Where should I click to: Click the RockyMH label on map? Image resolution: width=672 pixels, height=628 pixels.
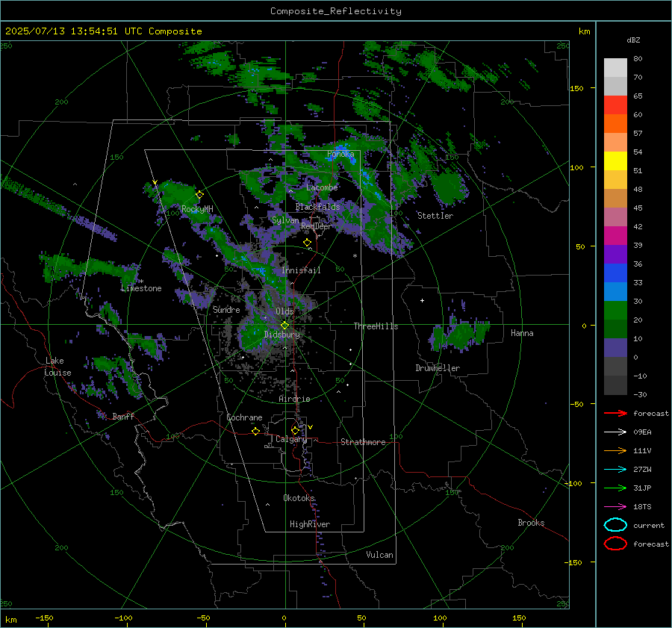(197, 209)
